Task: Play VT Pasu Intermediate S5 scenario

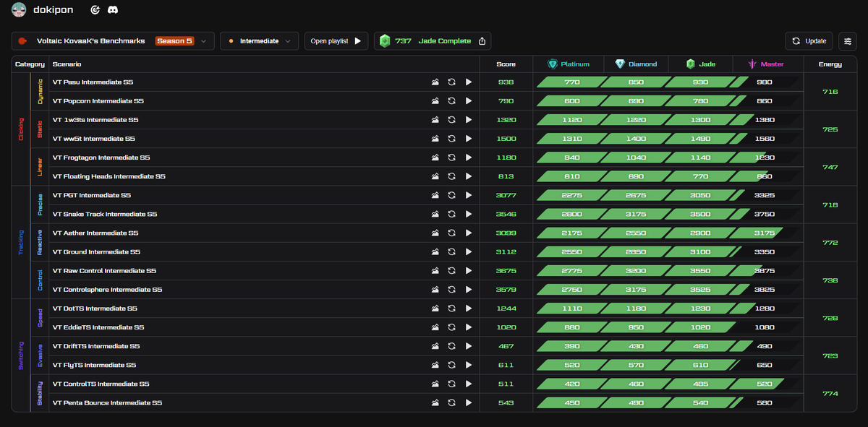Action: coord(469,82)
